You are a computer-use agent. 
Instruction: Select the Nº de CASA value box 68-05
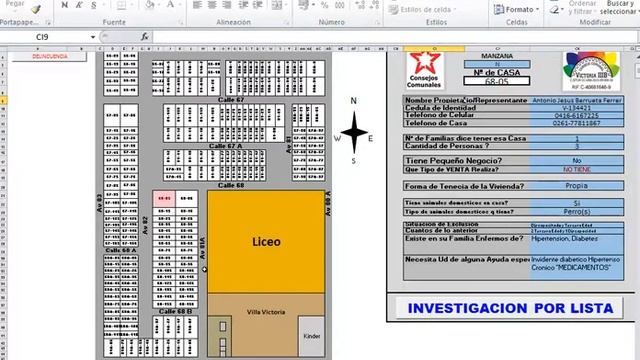tap(497, 81)
